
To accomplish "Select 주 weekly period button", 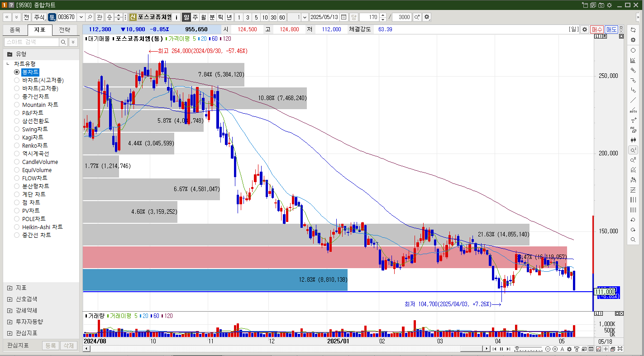I will [195, 17].
